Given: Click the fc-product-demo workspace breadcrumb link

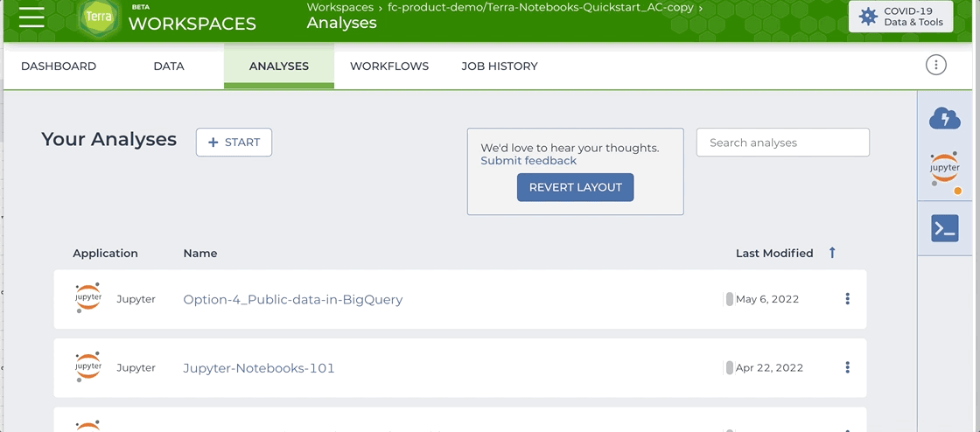Looking at the screenshot, I should pyautogui.click(x=542, y=8).
